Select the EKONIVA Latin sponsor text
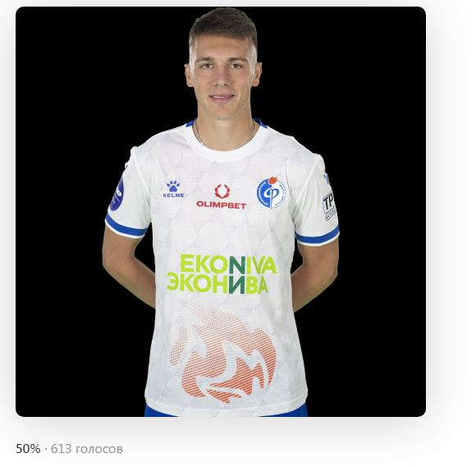Screen dimensions: 476x467 pos(228,264)
